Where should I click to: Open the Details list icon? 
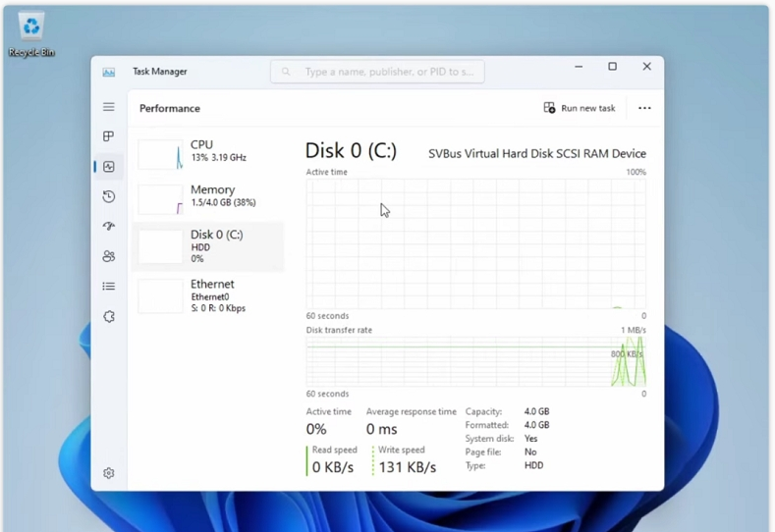point(109,287)
